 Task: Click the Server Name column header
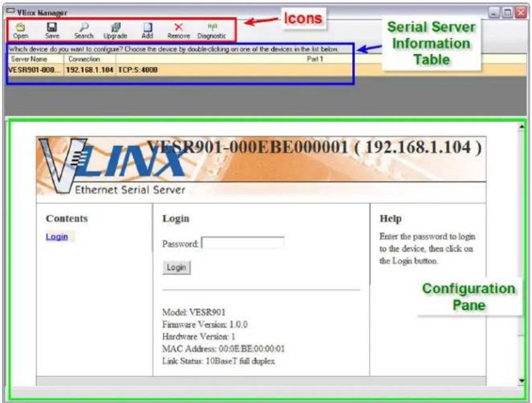point(35,59)
